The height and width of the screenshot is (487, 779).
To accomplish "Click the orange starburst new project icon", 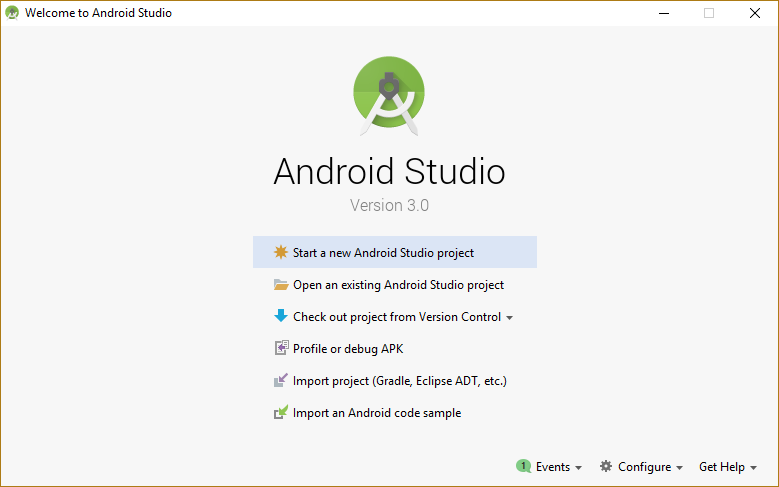I will pyautogui.click(x=281, y=252).
